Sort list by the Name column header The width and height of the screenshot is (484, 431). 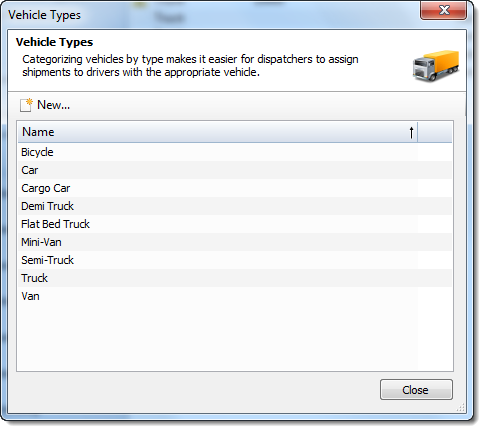click(x=218, y=132)
